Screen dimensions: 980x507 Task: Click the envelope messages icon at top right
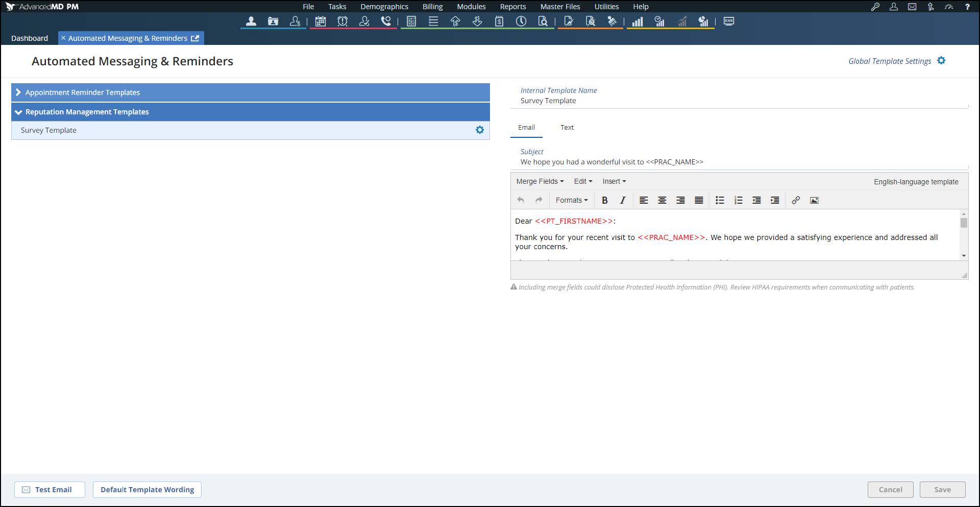click(912, 7)
